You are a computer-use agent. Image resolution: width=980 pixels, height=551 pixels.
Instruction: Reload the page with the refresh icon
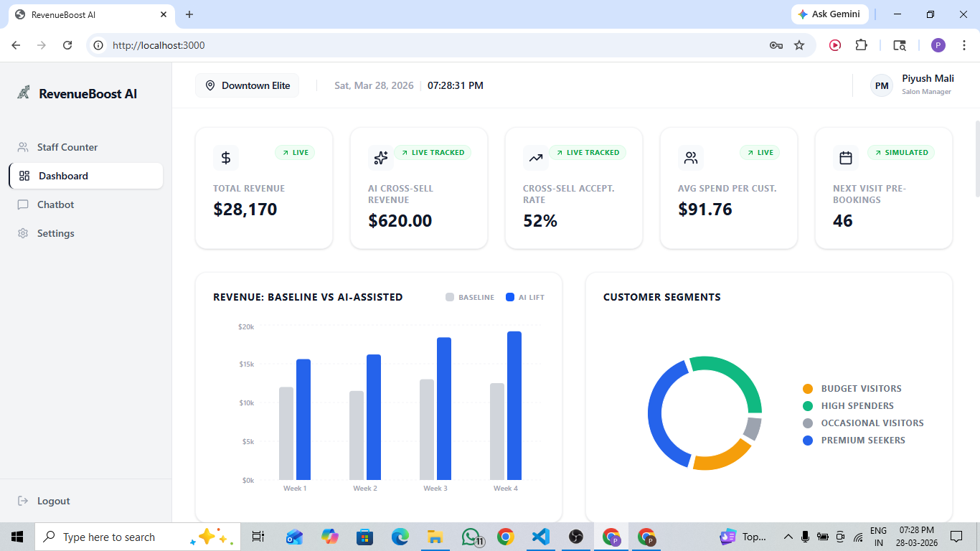tap(67, 45)
